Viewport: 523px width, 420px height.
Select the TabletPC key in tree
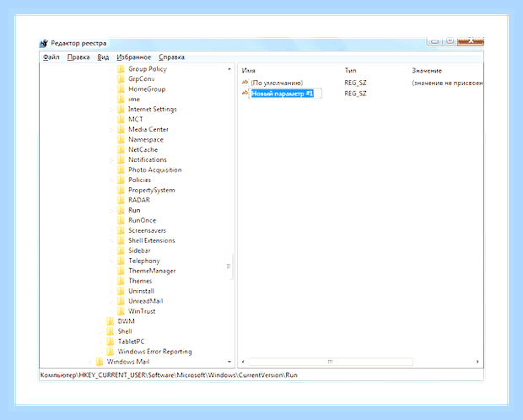pos(131,342)
